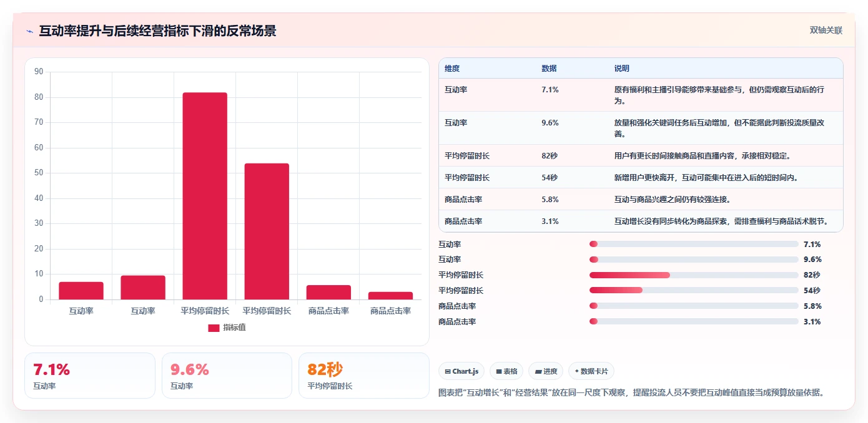
Task: Toggle the 指标值 legend color swatch
Action: click(x=214, y=328)
